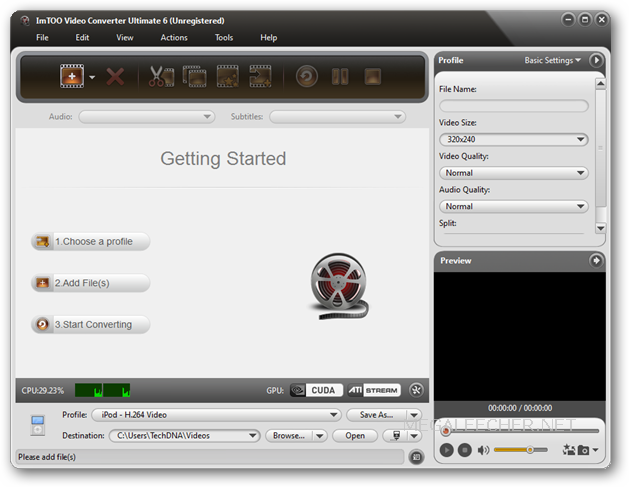Viewport: 629px width, 487px height.
Task: Click the log icon at status bar end
Action: point(416,457)
